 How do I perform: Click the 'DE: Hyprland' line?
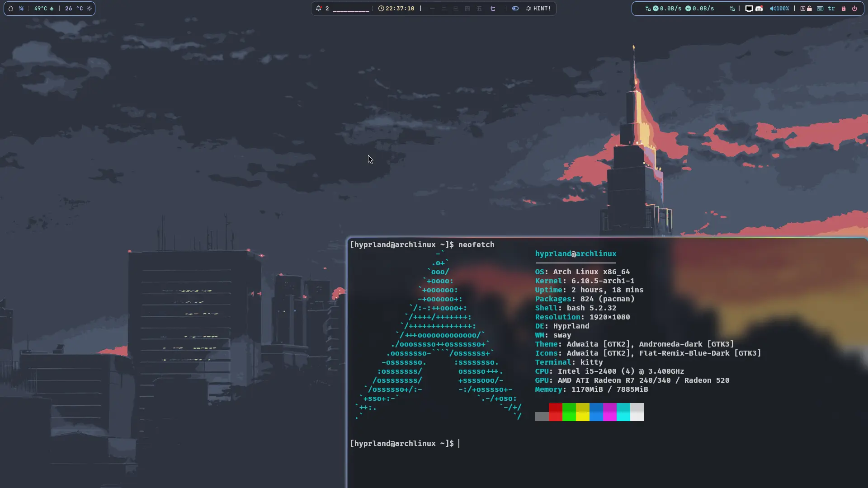(x=562, y=326)
